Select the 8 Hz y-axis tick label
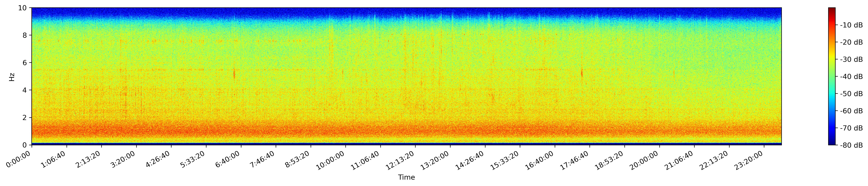The image size is (868, 186). coord(25,35)
